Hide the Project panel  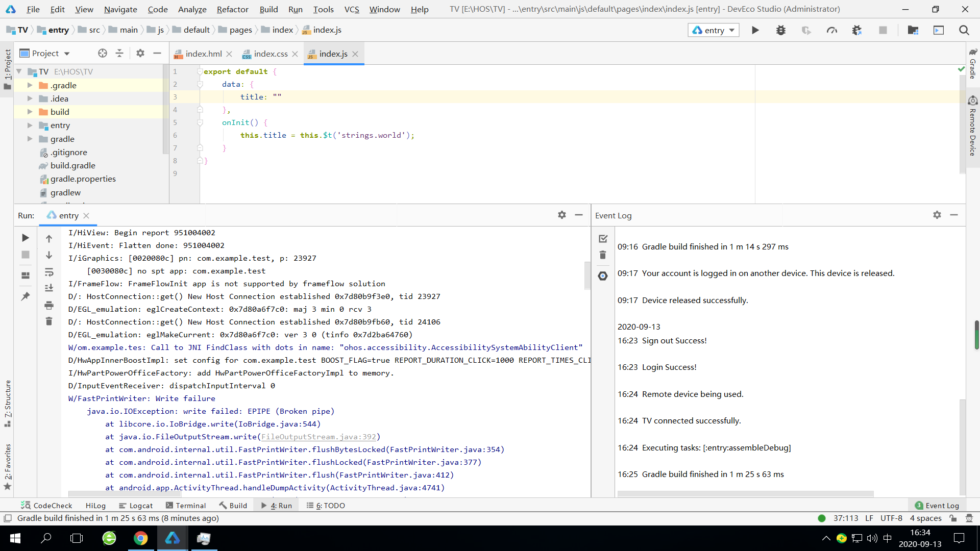pos(157,53)
